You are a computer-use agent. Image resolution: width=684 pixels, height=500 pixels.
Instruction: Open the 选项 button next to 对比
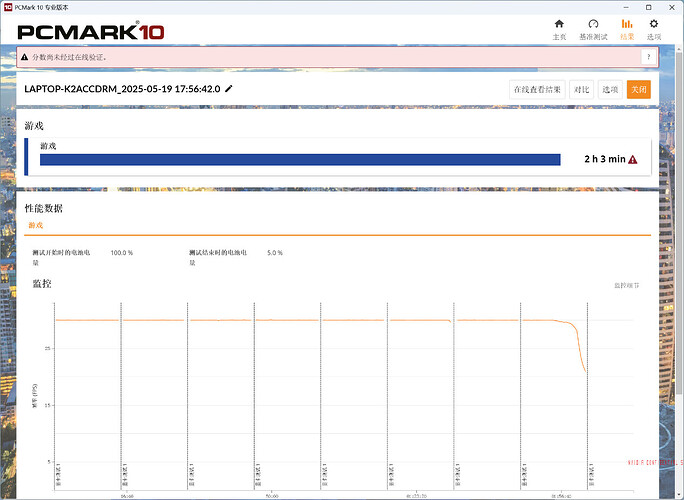point(610,89)
